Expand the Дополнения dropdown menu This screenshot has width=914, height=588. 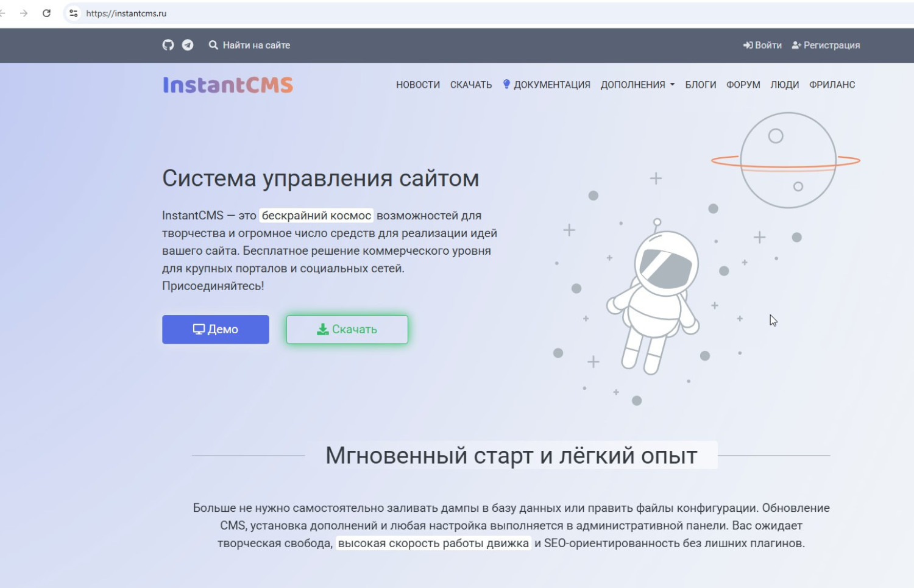coord(637,85)
